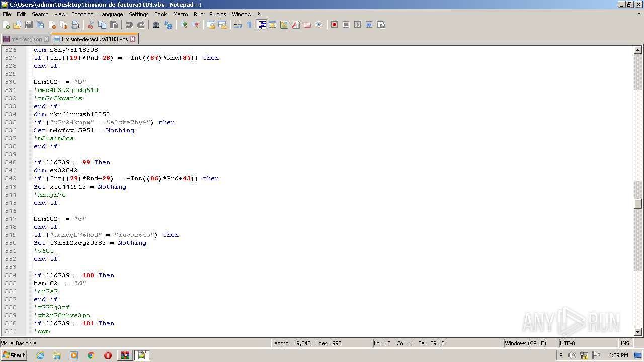Create a new document with New icon
This screenshot has width=644, height=362.
[7, 25]
